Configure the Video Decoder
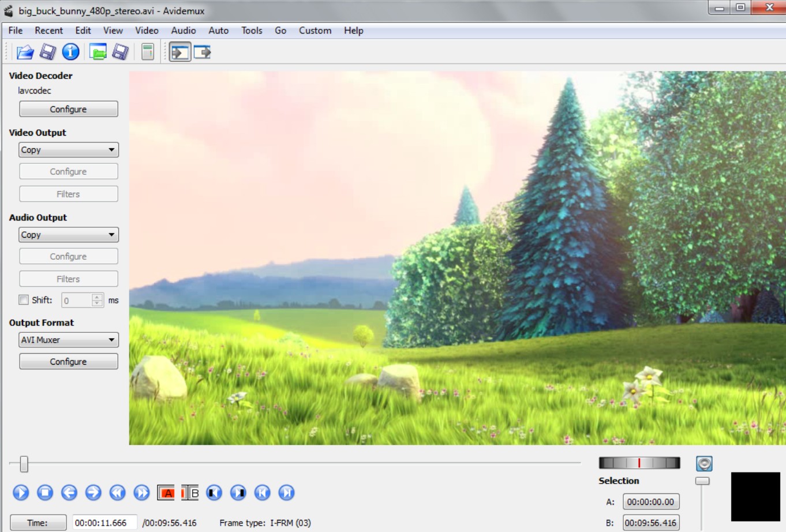Screen dimensions: 786x532 pos(69,109)
